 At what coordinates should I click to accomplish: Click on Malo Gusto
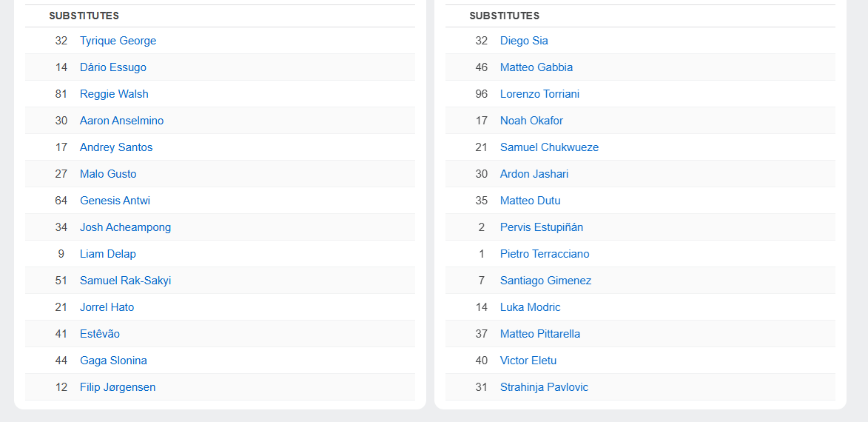[x=108, y=174]
